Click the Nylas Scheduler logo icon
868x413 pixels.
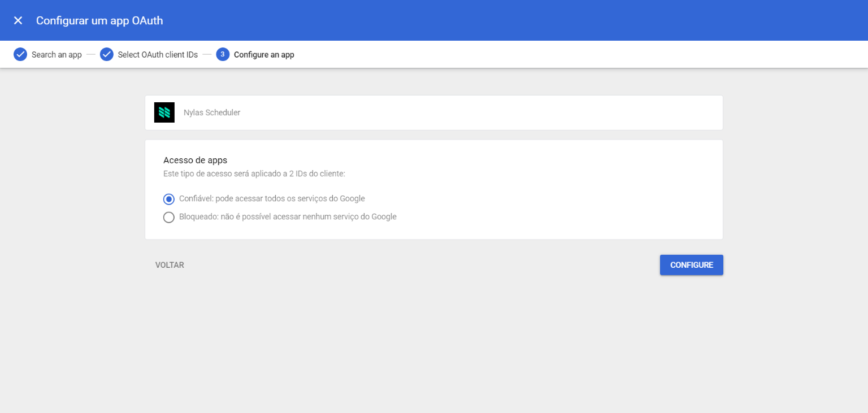(x=164, y=112)
